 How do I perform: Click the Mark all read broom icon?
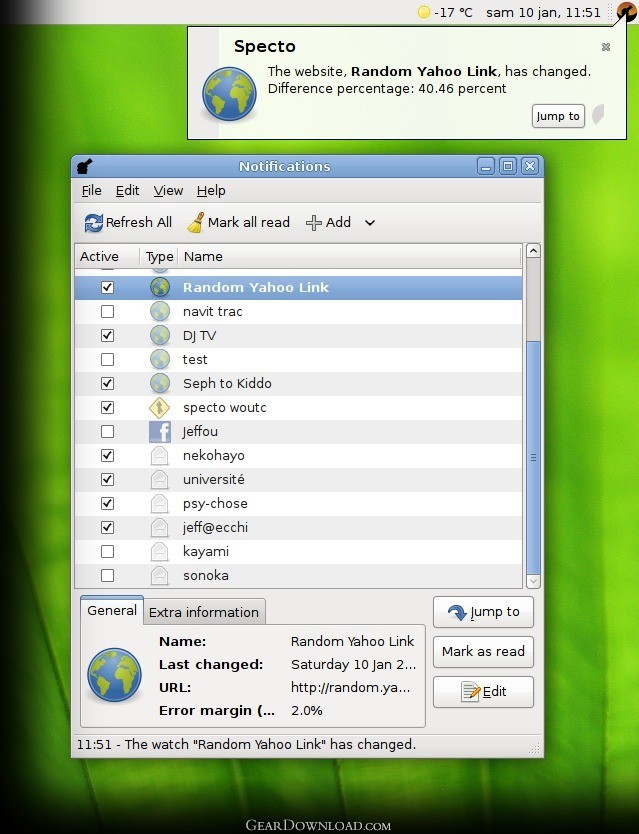(x=196, y=223)
